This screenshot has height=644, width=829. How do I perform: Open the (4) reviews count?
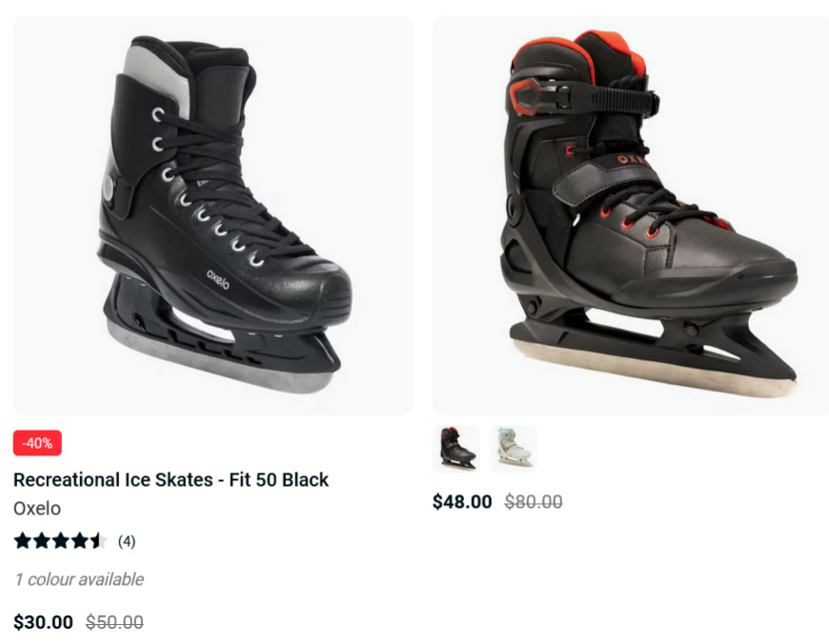pos(127,541)
